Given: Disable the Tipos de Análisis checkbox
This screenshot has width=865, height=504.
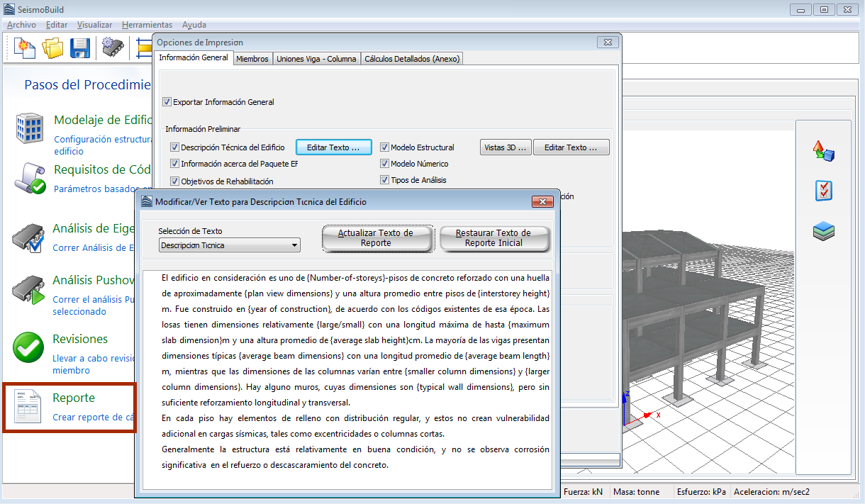Looking at the screenshot, I should click(x=385, y=180).
